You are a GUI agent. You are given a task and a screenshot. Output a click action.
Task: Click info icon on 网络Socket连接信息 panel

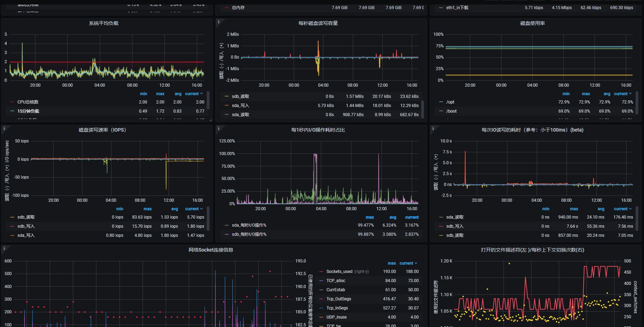(x=4, y=248)
